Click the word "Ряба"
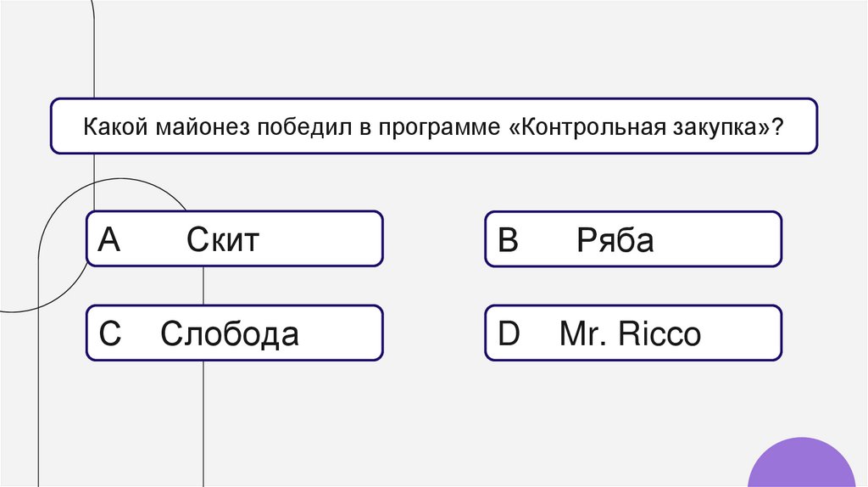This screenshot has width=868, height=487. [x=615, y=242]
